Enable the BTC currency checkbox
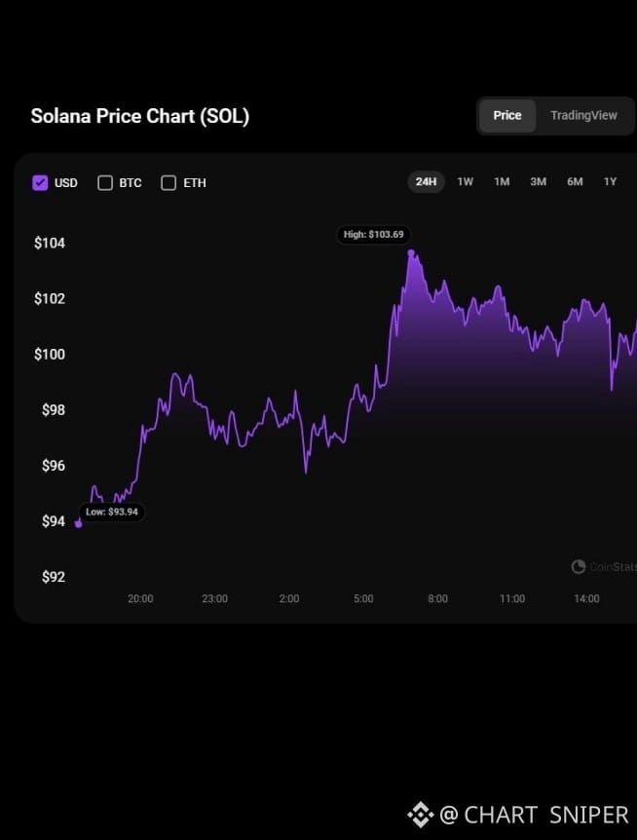 click(105, 182)
